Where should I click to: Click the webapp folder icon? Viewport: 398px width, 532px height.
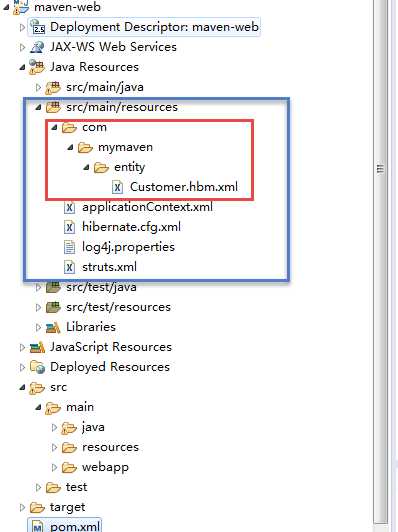point(69,468)
